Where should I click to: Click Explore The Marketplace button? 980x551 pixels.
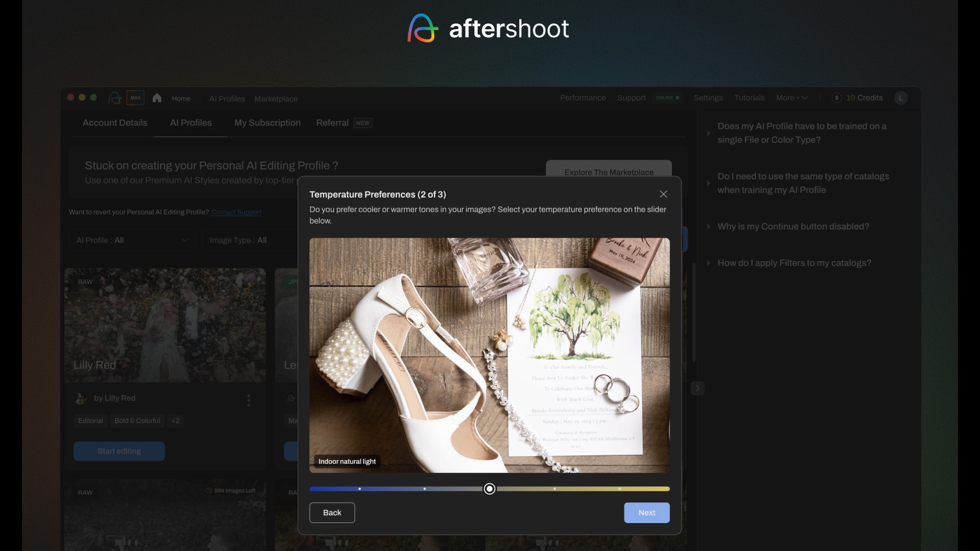[x=609, y=170]
